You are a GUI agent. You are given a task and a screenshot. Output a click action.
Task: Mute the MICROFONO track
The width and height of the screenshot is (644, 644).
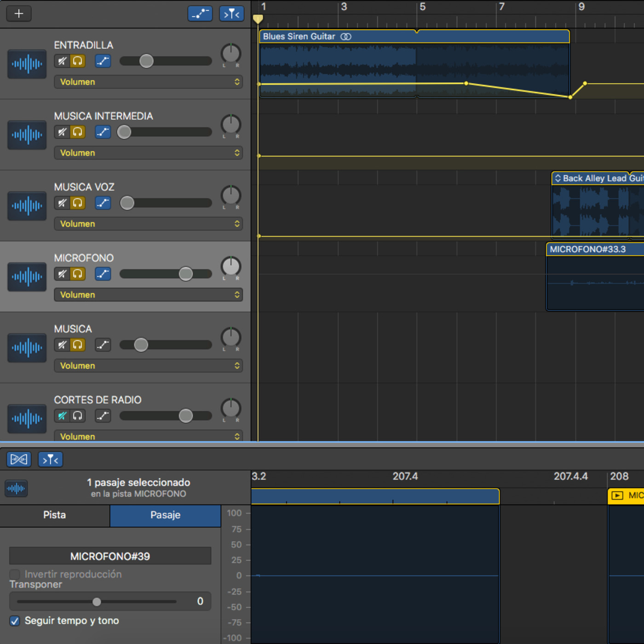(x=62, y=274)
